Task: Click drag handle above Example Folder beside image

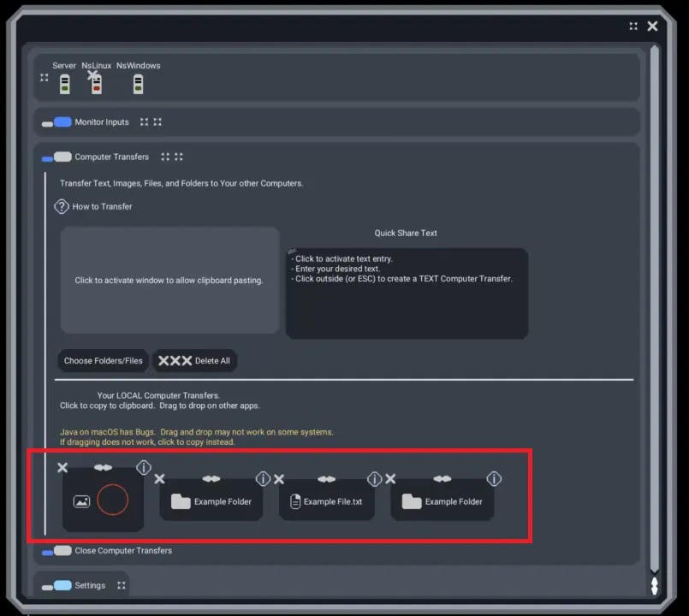Action: tap(211, 479)
